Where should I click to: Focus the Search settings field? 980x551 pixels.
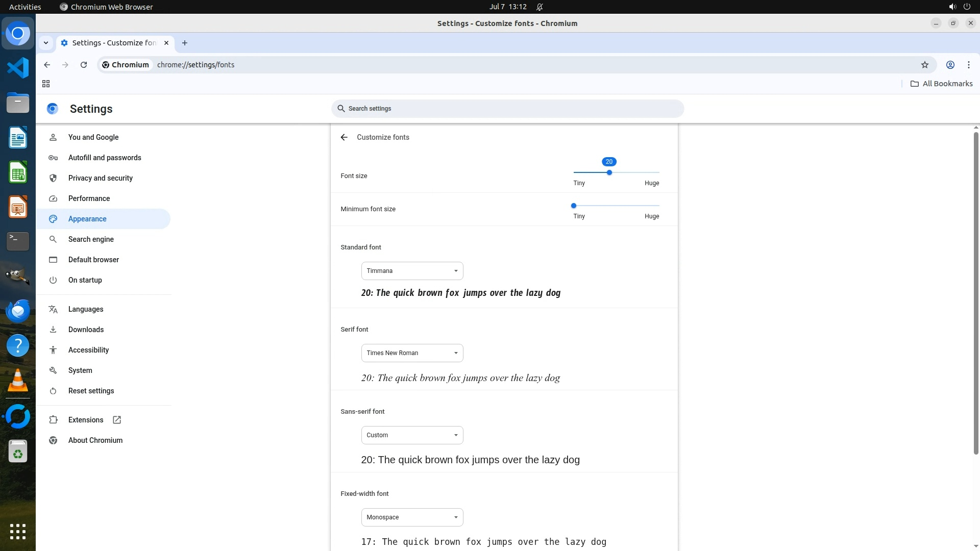507,109
